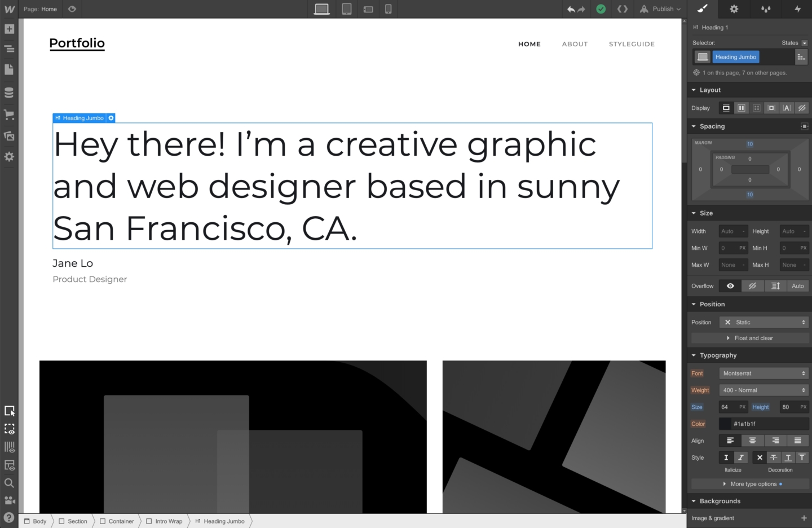The height and width of the screenshot is (528, 812).
Task: Click ABOUT nav link in canvas
Action: (x=575, y=44)
